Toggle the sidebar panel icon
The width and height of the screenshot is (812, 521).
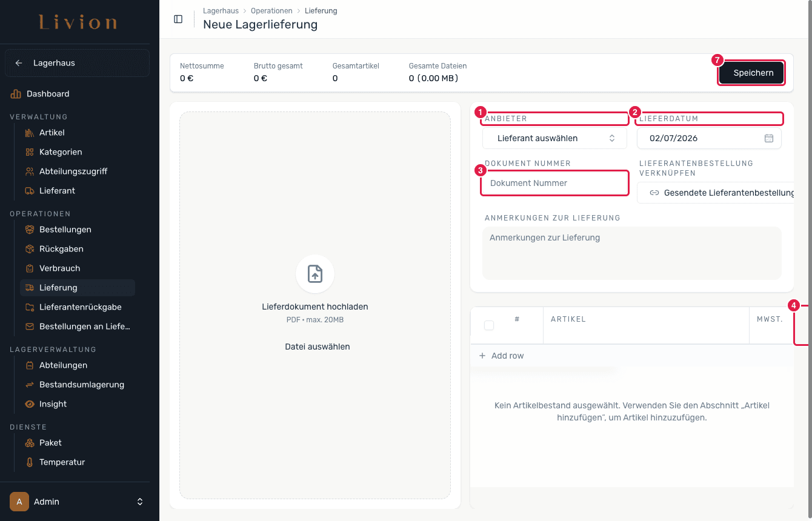(x=178, y=19)
